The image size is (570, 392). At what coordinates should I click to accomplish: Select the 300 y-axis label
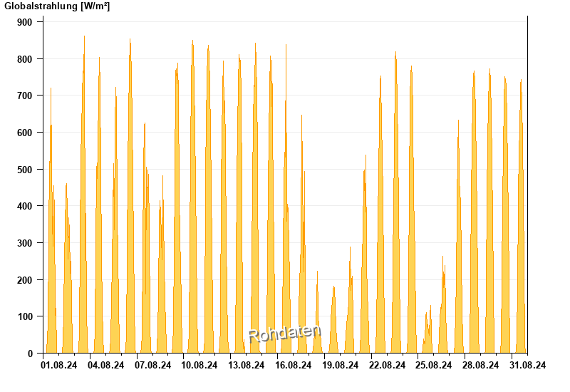pos(25,243)
